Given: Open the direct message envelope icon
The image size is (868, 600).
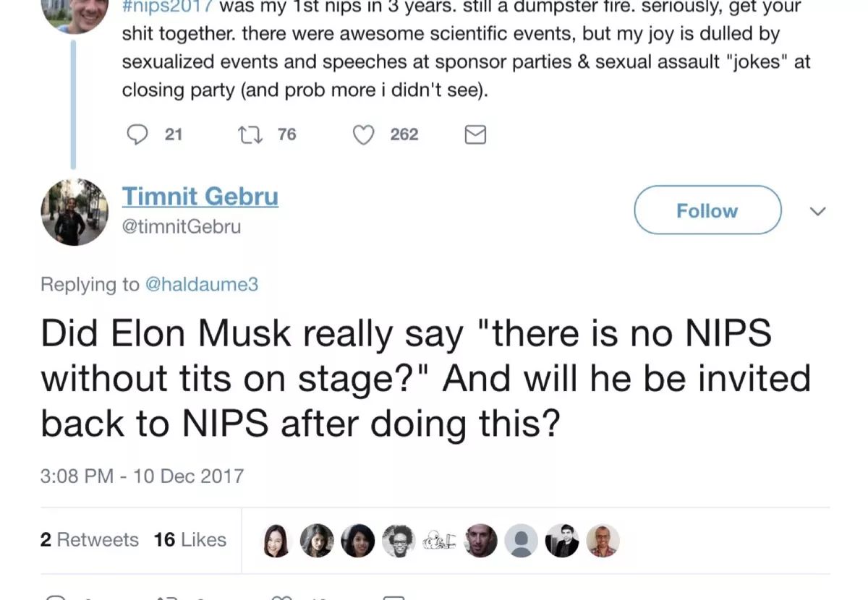Looking at the screenshot, I should 475,134.
